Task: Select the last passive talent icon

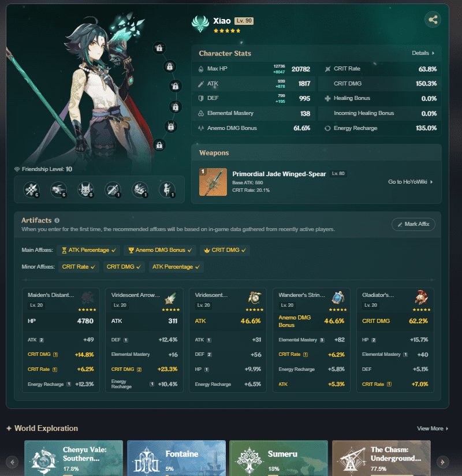Action: (167, 189)
